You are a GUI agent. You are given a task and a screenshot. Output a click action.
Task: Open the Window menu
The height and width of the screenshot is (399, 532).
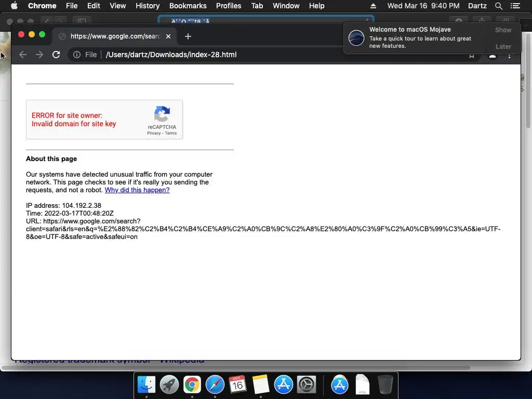point(286,6)
